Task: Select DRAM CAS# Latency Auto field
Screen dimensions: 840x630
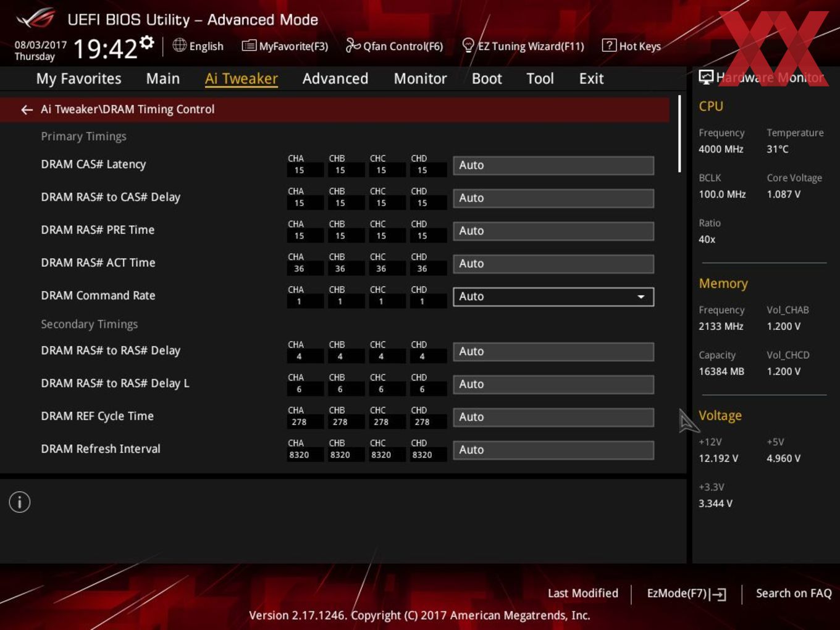Action: (553, 166)
